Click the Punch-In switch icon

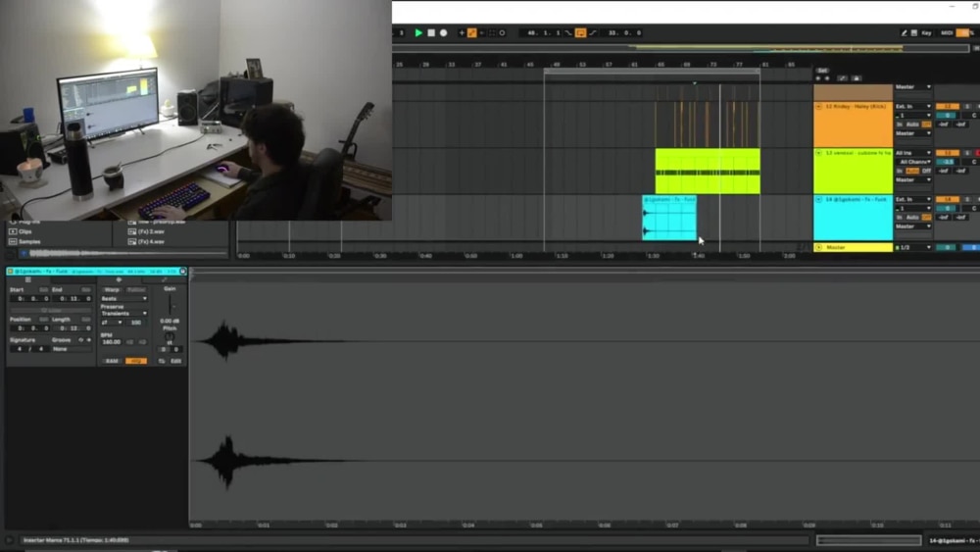(x=568, y=32)
